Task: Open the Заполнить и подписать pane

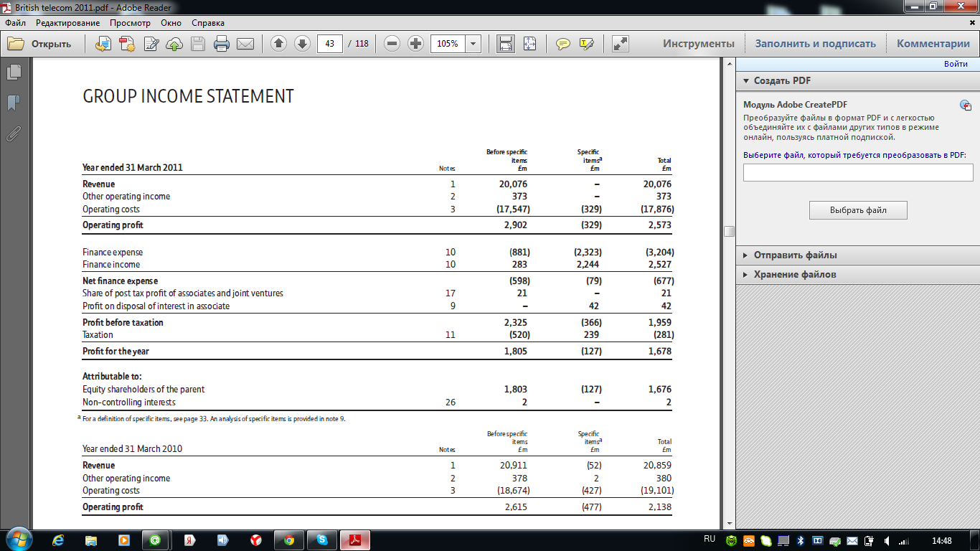Action: point(816,44)
